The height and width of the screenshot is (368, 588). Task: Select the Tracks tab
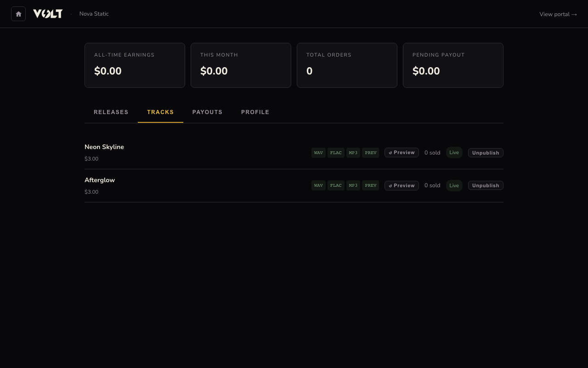tap(160, 112)
